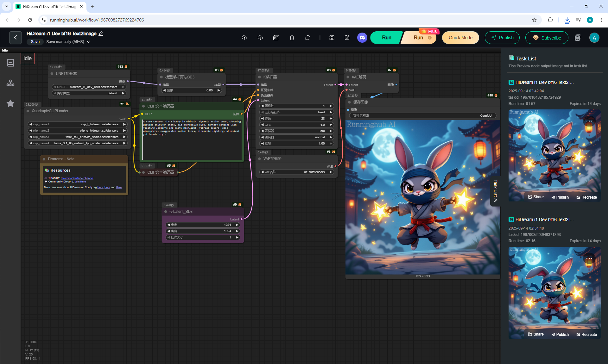Image resolution: width=608 pixels, height=364 pixels.
Task: Click the language globe icon
Action: click(578, 38)
